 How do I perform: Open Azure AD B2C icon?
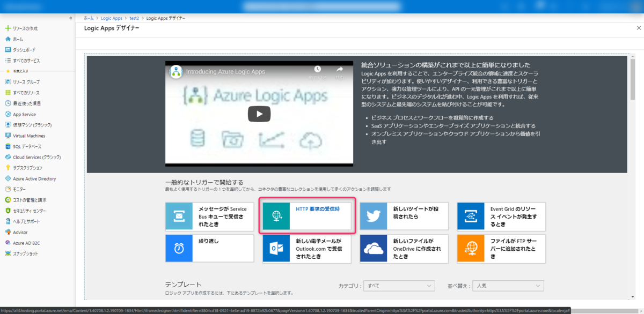click(x=8, y=243)
